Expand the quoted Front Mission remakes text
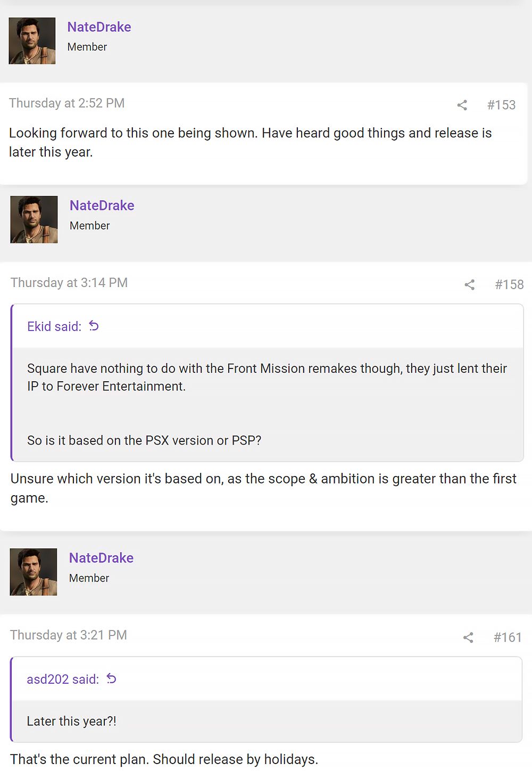Image resolution: width=532 pixels, height=771 pixels. coord(267,404)
